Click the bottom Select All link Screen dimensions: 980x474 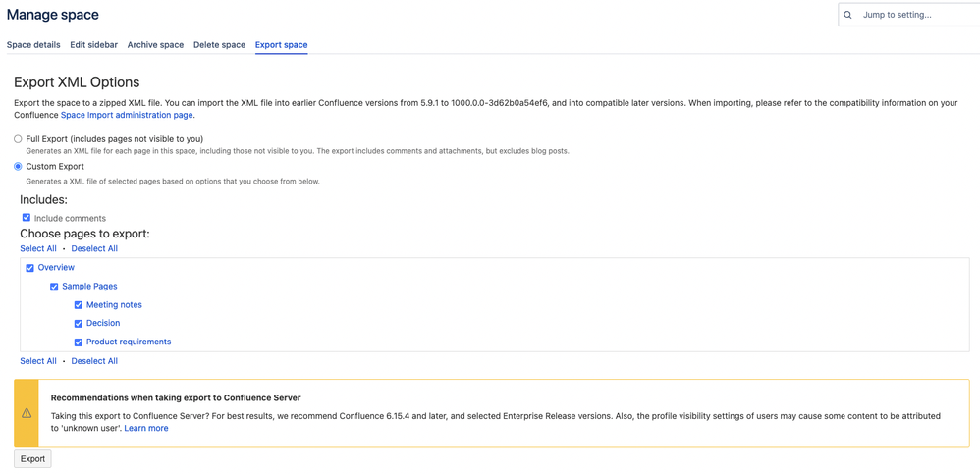(38, 361)
